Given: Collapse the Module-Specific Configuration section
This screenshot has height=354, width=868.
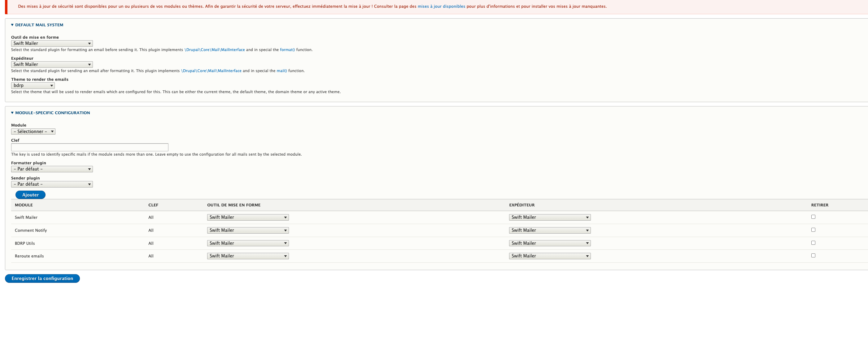Looking at the screenshot, I should click(x=52, y=113).
